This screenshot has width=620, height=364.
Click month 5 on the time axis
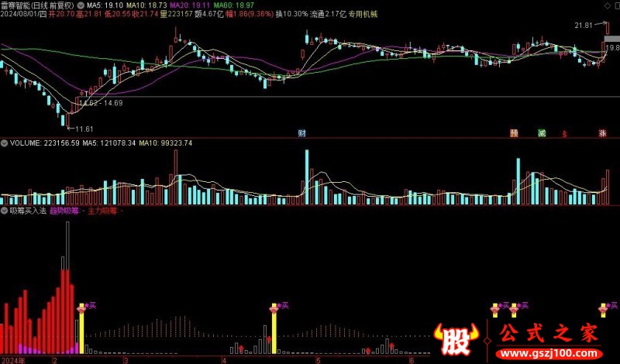[x=318, y=360]
